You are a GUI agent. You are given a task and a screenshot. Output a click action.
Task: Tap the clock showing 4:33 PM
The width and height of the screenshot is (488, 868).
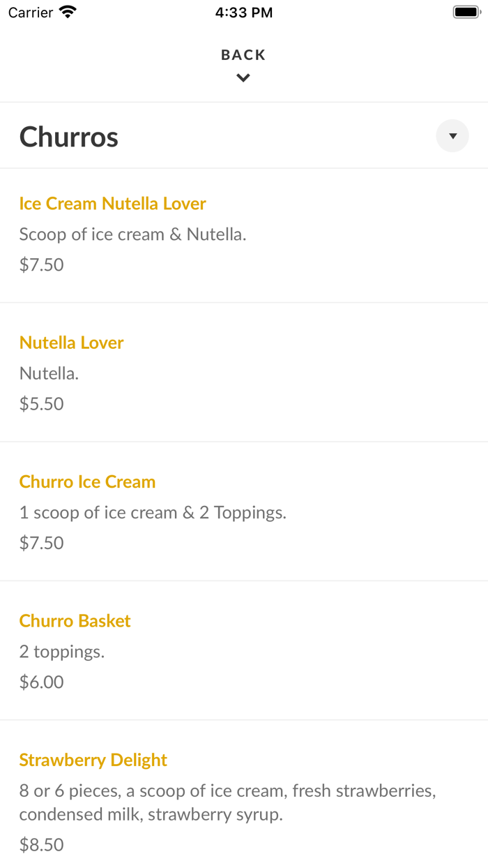[243, 12]
